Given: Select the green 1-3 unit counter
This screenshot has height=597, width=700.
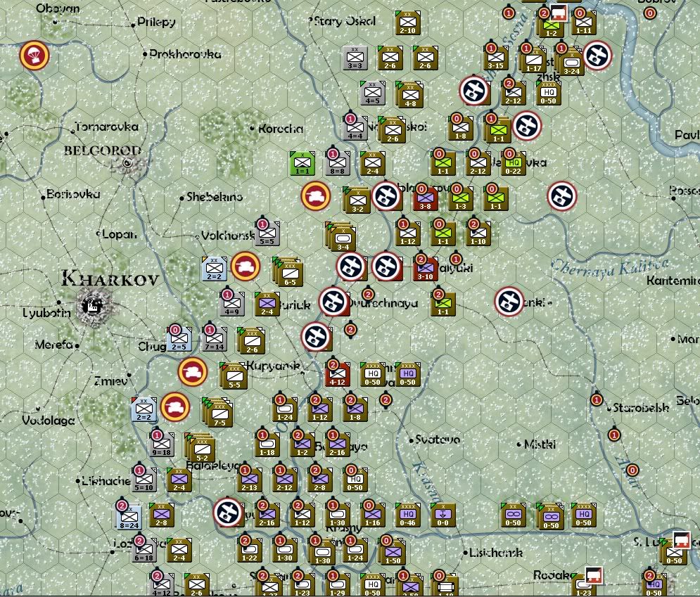Looking at the screenshot, I should pos(460,198).
